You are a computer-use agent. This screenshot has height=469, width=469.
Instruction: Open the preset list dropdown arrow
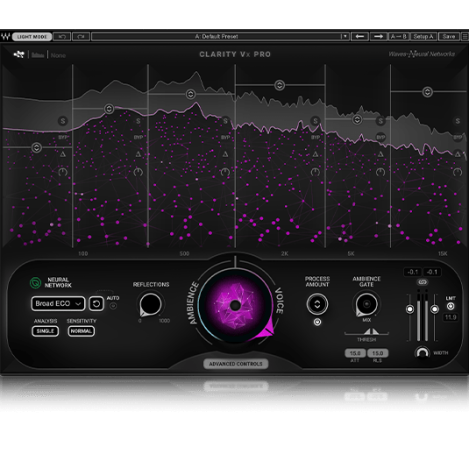tap(345, 36)
